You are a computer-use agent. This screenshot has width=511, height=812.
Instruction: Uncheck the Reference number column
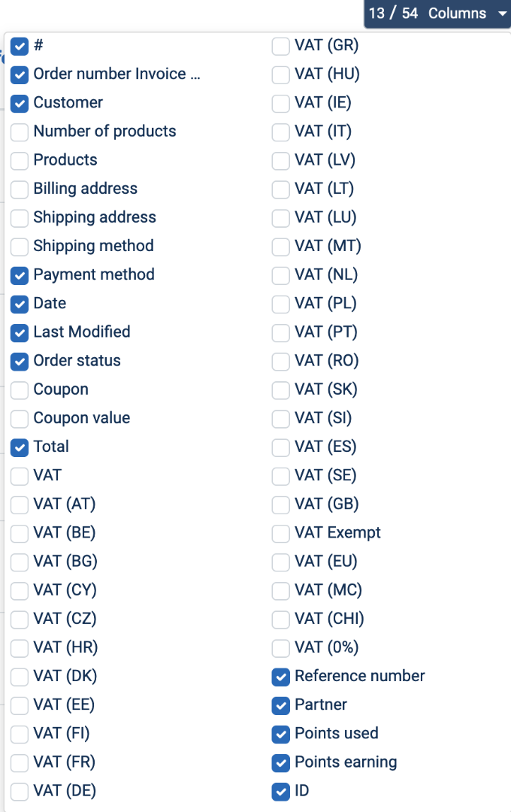point(280,677)
